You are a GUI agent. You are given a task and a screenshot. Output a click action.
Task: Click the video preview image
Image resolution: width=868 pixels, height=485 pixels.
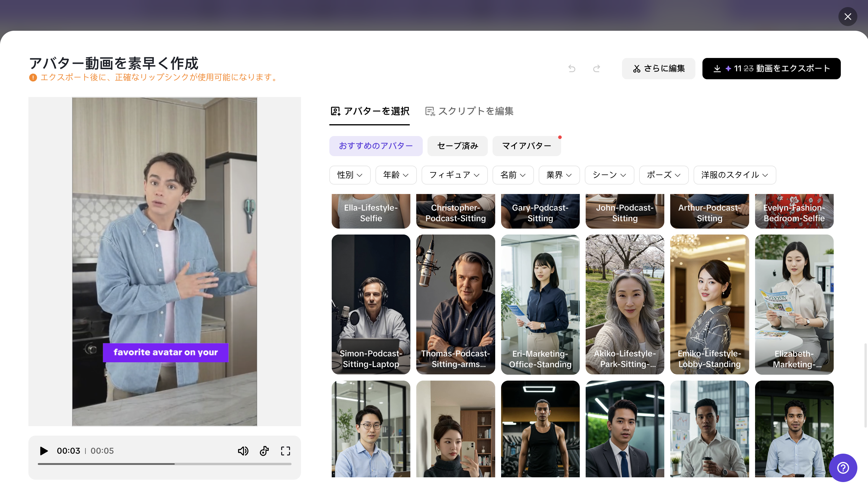coord(164,261)
